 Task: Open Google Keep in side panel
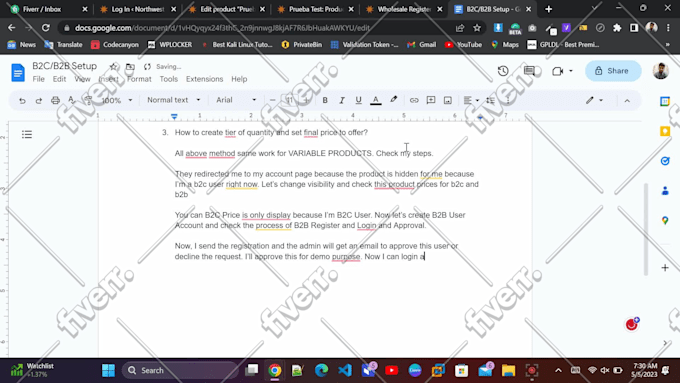pyautogui.click(x=665, y=131)
